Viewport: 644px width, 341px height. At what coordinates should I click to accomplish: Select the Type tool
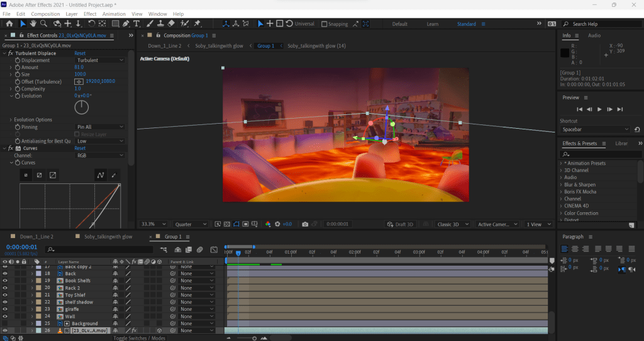coord(136,24)
